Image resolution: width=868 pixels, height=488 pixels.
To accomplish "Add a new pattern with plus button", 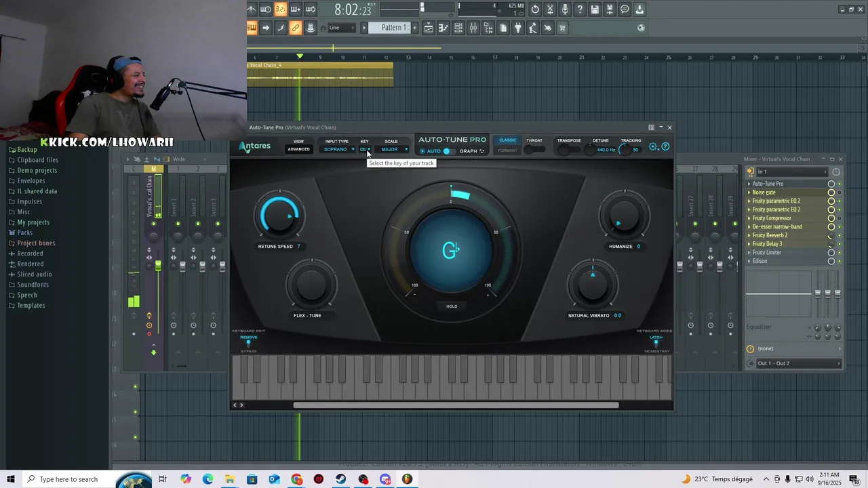I will pyautogui.click(x=415, y=28).
